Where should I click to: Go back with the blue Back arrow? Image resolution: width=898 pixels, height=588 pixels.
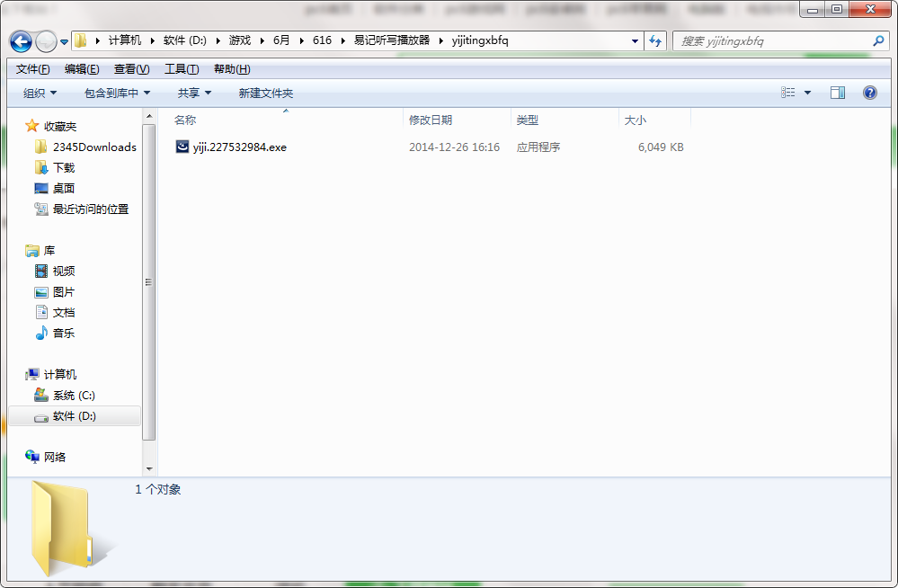22,41
